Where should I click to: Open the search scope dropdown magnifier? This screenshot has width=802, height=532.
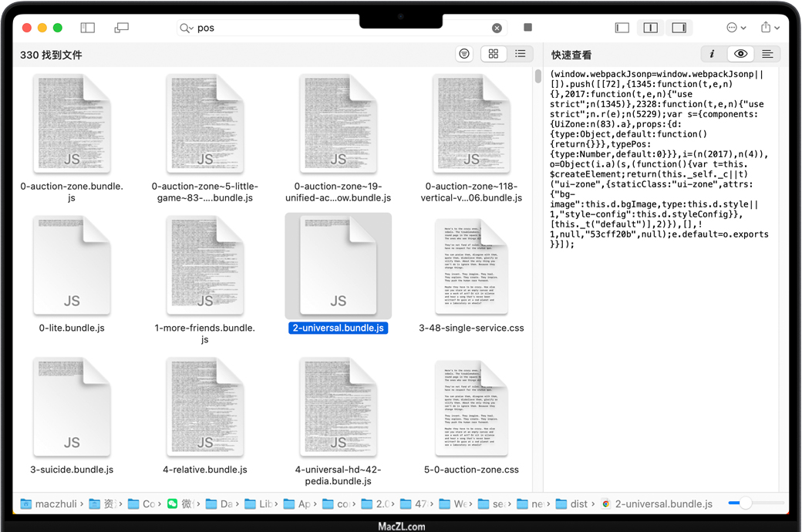click(x=186, y=28)
